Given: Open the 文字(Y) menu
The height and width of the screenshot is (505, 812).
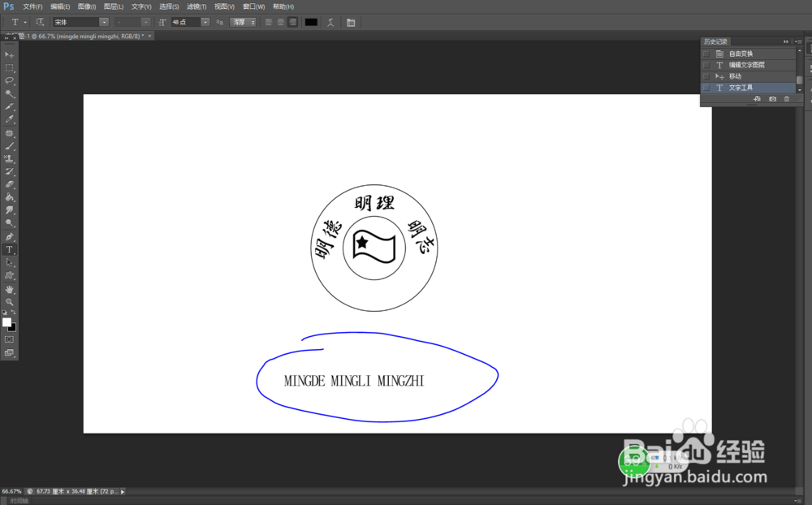Looking at the screenshot, I should (x=141, y=6).
